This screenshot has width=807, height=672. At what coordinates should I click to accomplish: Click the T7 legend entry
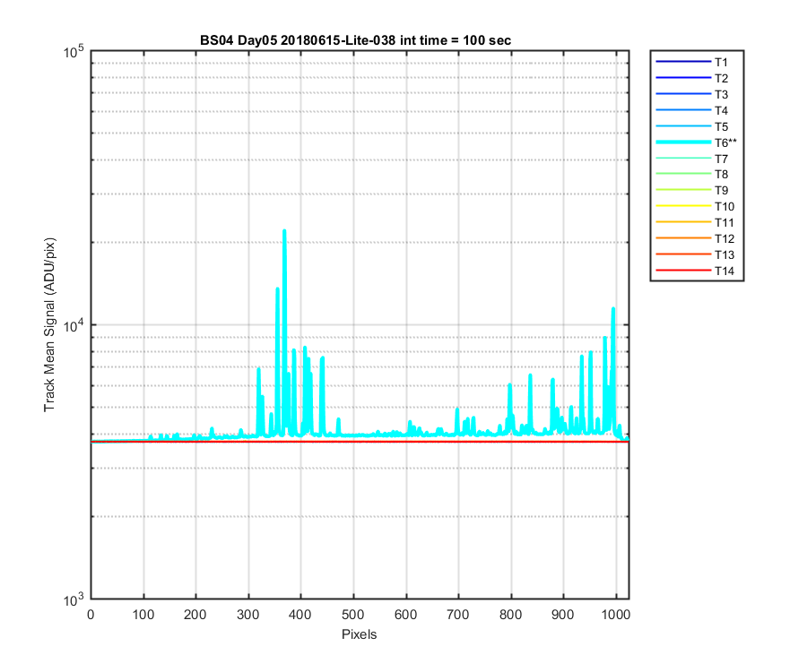691,159
